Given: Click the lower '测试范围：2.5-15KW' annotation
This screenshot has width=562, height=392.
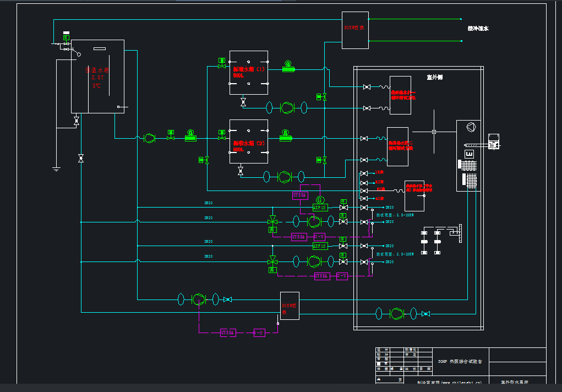Looking at the screenshot, I should point(395,254).
